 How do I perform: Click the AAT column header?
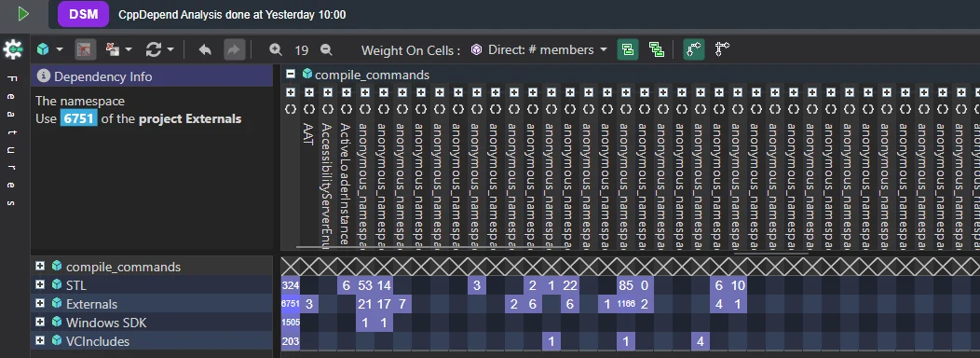pyautogui.click(x=308, y=134)
